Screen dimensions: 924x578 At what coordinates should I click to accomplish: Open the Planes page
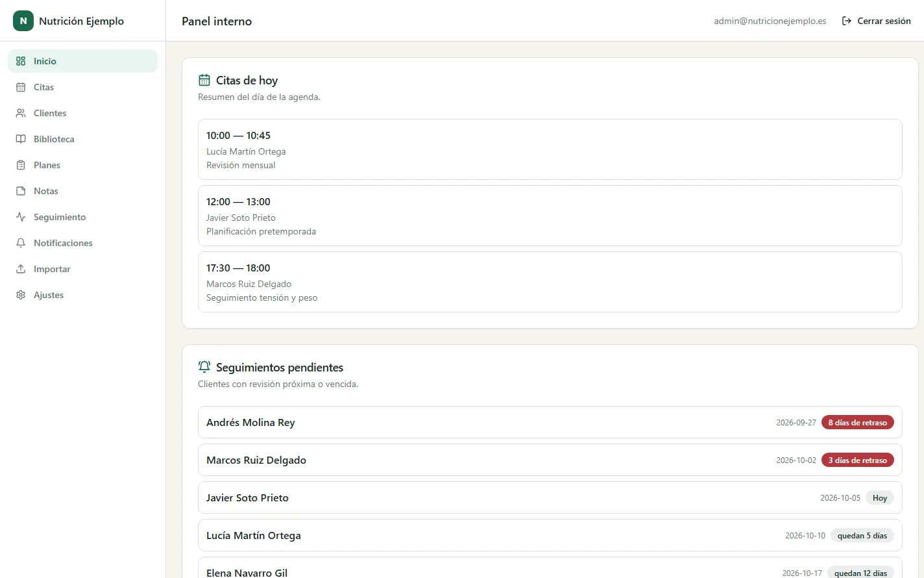pos(82,165)
